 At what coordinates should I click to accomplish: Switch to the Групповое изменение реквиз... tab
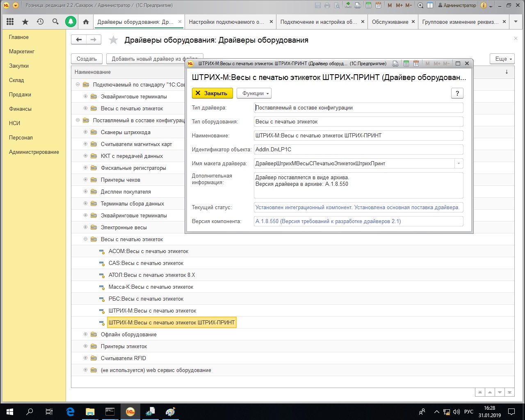(x=461, y=22)
